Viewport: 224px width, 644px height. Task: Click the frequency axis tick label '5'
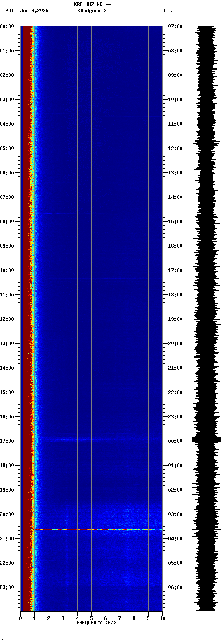(x=91, y=618)
